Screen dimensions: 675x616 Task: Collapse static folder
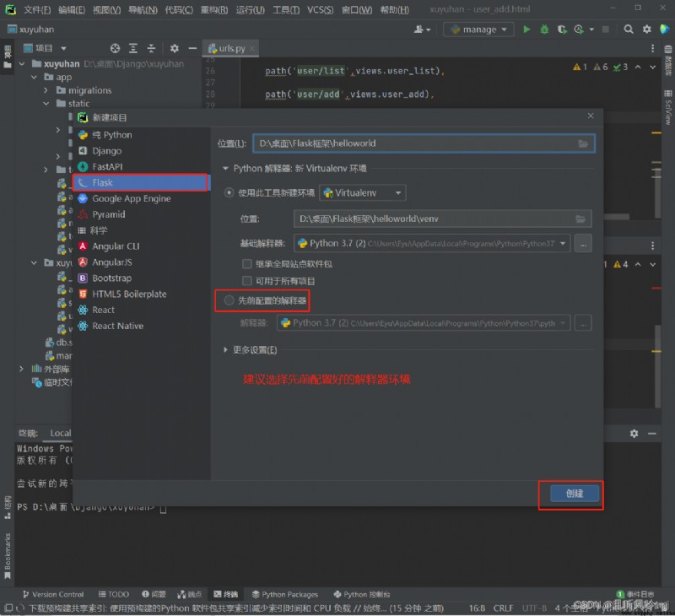point(46,104)
